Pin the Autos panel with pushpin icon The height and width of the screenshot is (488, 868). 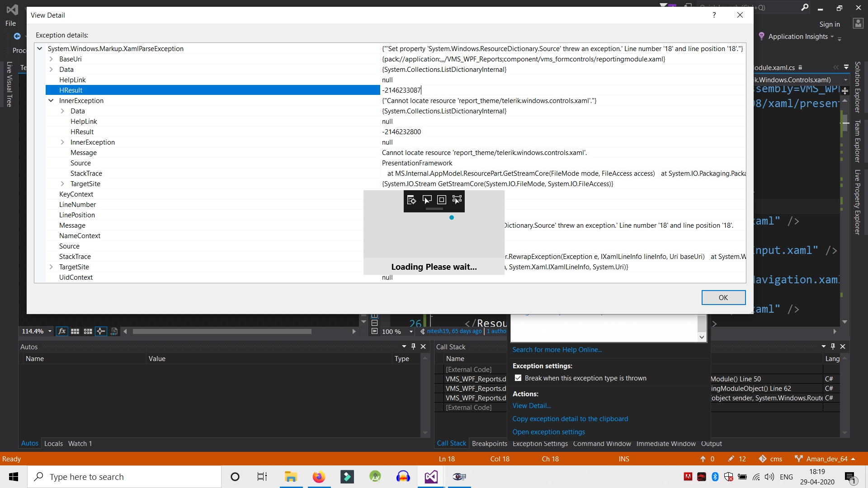click(413, 347)
